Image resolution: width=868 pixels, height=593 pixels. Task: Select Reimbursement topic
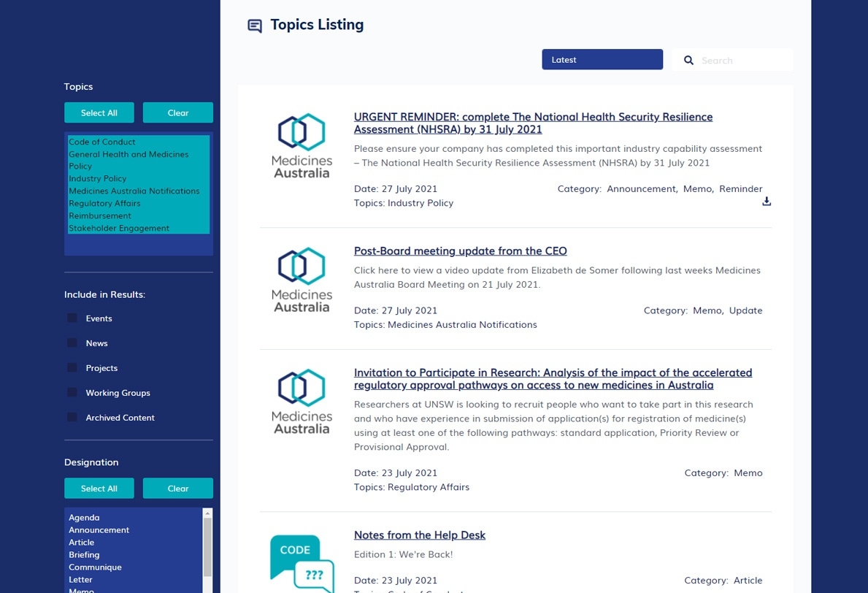click(x=139, y=215)
